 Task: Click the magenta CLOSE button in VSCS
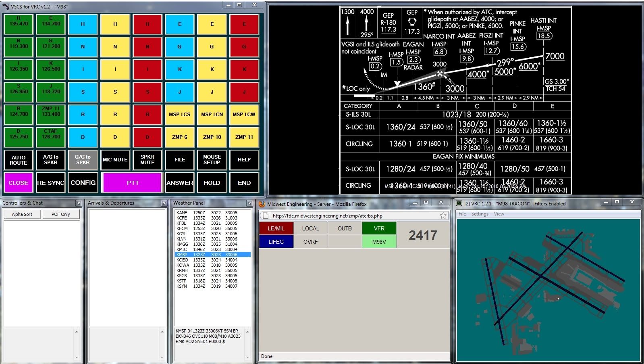(x=19, y=183)
